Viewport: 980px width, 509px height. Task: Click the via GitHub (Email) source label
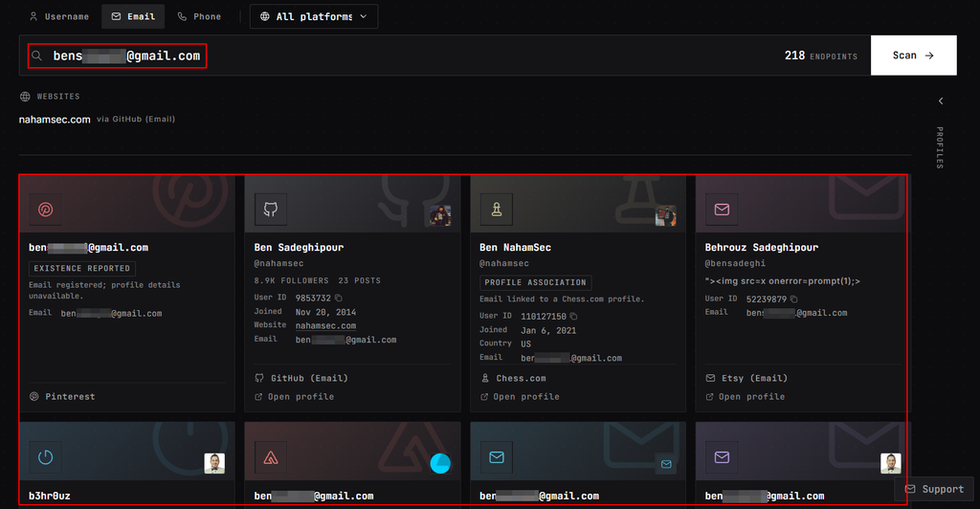tap(136, 119)
